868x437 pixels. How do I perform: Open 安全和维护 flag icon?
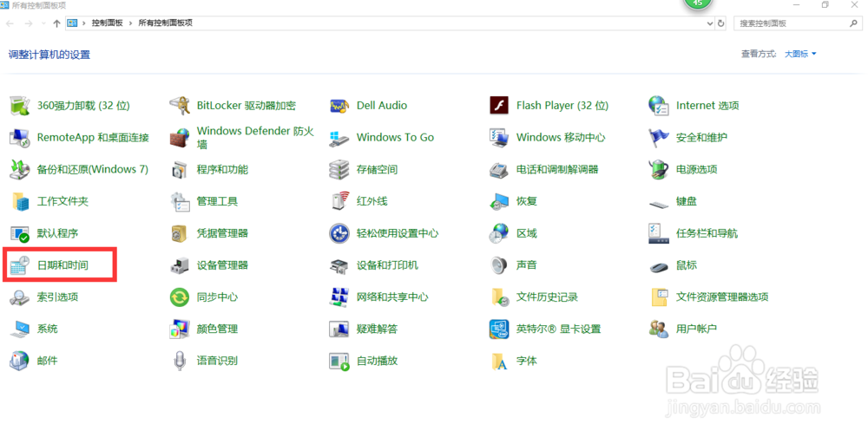659,137
